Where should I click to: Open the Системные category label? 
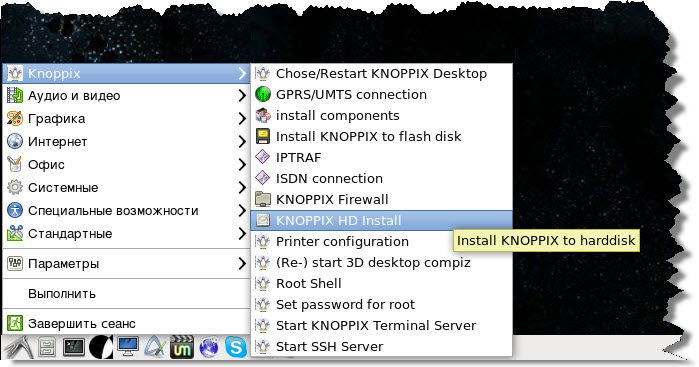(x=63, y=187)
